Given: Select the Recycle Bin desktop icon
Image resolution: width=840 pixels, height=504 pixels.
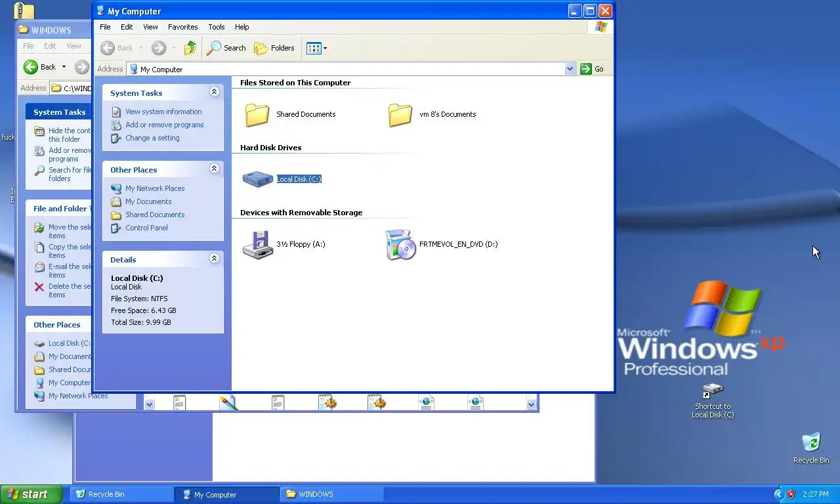Looking at the screenshot, I should click(x=811, y=448).
